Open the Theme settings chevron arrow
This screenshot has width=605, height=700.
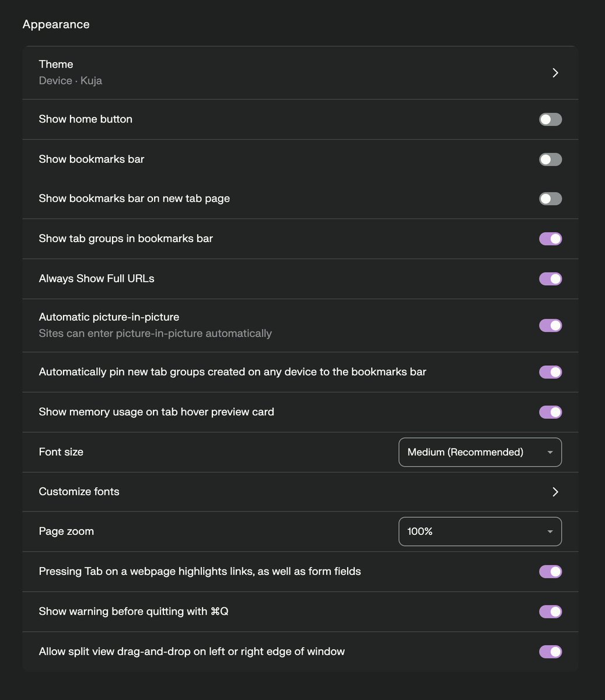coord(555,73)
